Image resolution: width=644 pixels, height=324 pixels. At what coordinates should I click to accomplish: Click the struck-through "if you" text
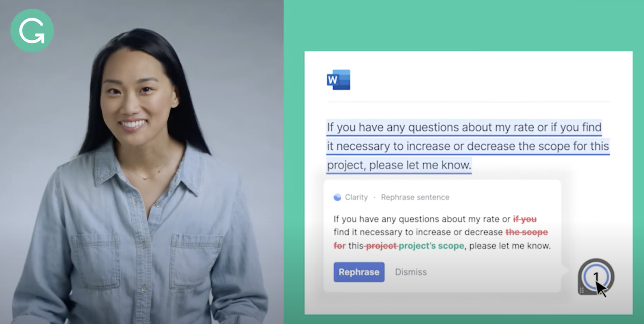tap(525, 219)
